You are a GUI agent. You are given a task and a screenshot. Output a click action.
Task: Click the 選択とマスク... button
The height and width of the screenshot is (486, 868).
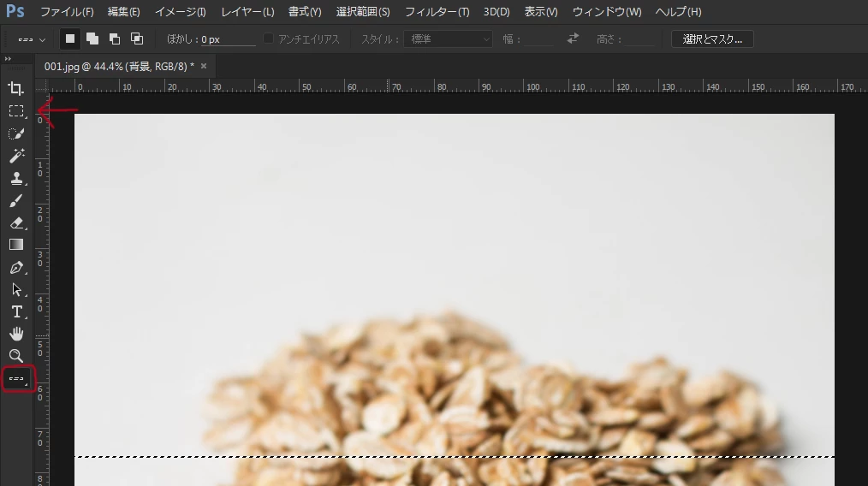(x=712, y=39)
